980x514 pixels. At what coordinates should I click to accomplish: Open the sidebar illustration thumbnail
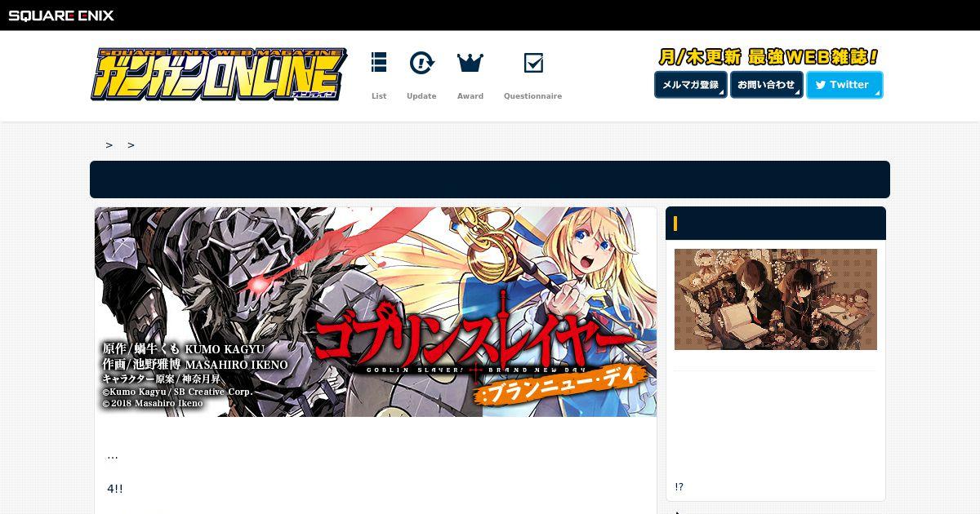pyautogui.click(x=776, y=299)
